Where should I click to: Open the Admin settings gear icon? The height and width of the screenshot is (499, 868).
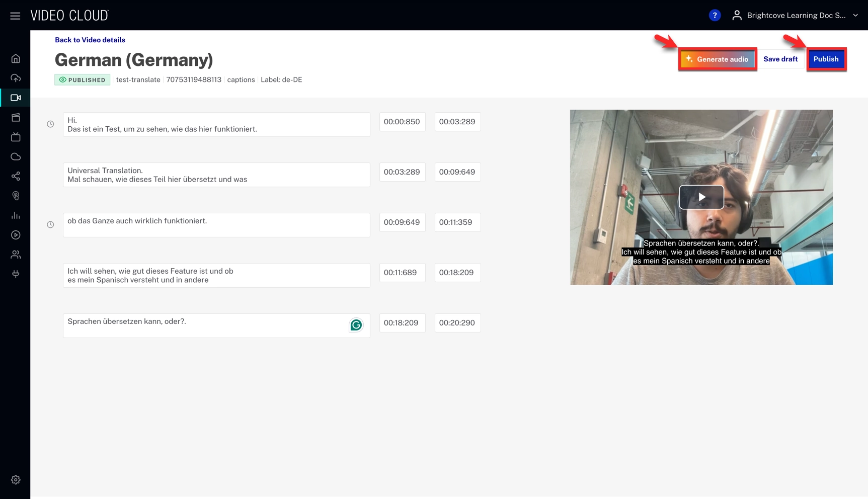pyautogui.click(x=16, y=480)
